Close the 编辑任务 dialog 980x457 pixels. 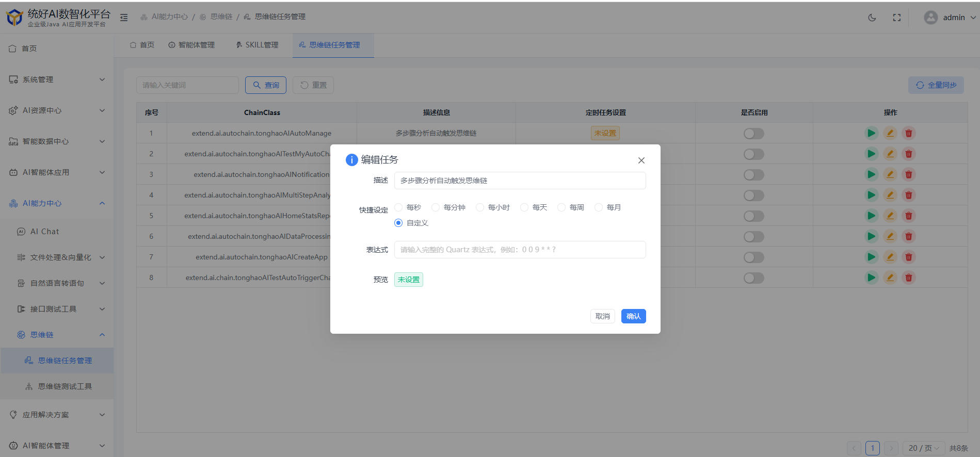(641, 160)
